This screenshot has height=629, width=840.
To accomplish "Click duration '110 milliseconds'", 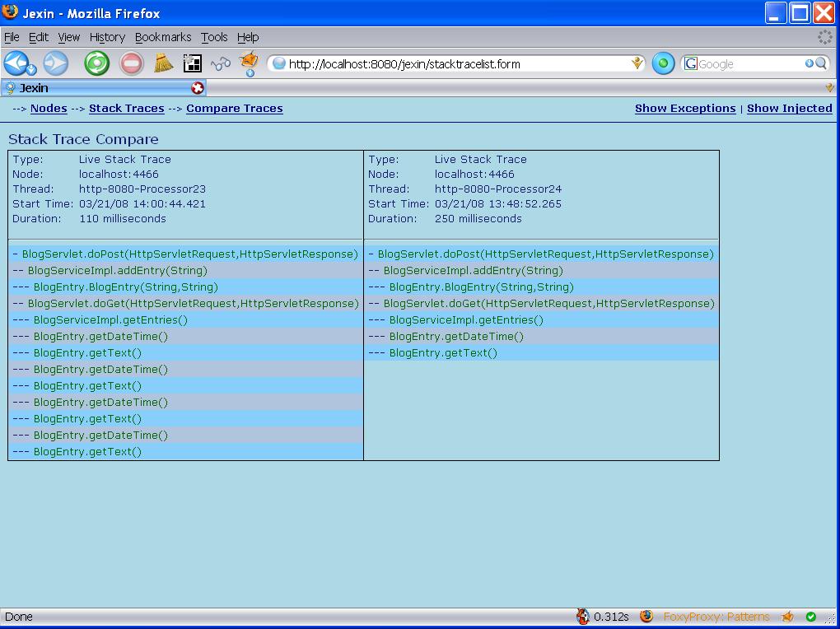I will pos(123,219).
